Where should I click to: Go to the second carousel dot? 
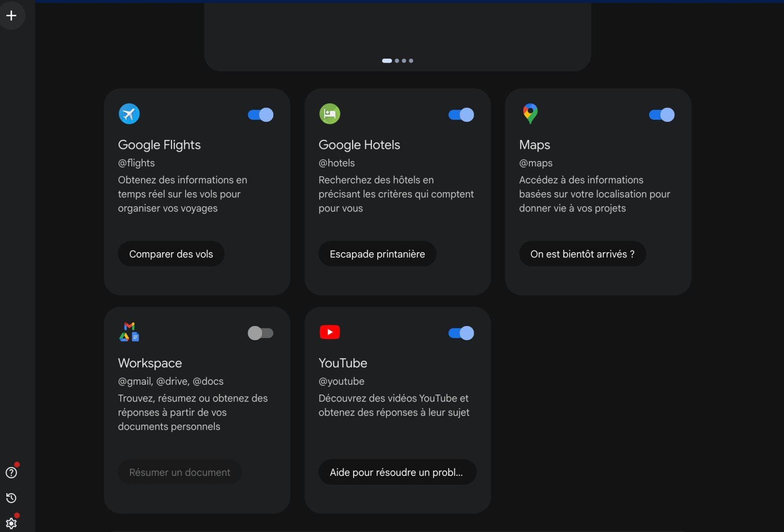(x=397, y=61)
